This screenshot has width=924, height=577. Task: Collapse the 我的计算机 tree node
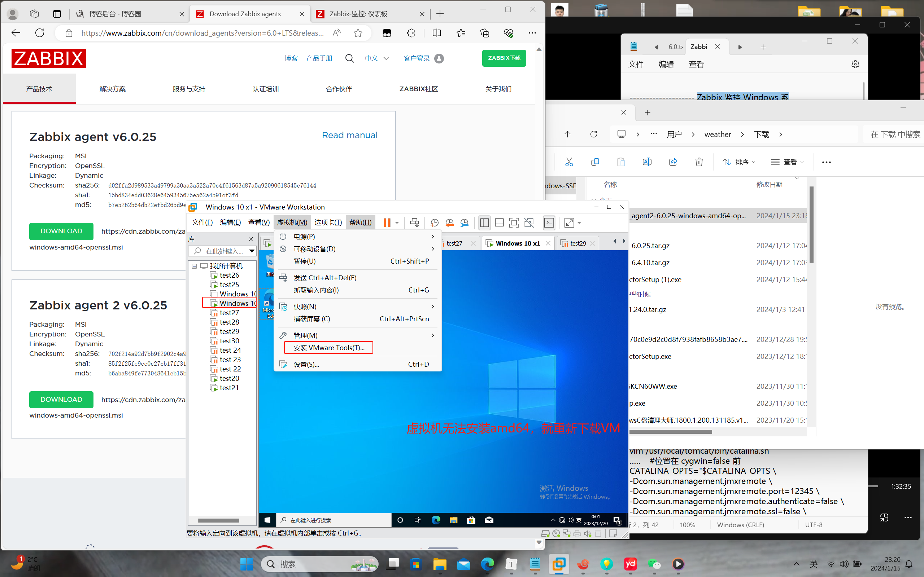pyautogui.click(x=194, y=266)
